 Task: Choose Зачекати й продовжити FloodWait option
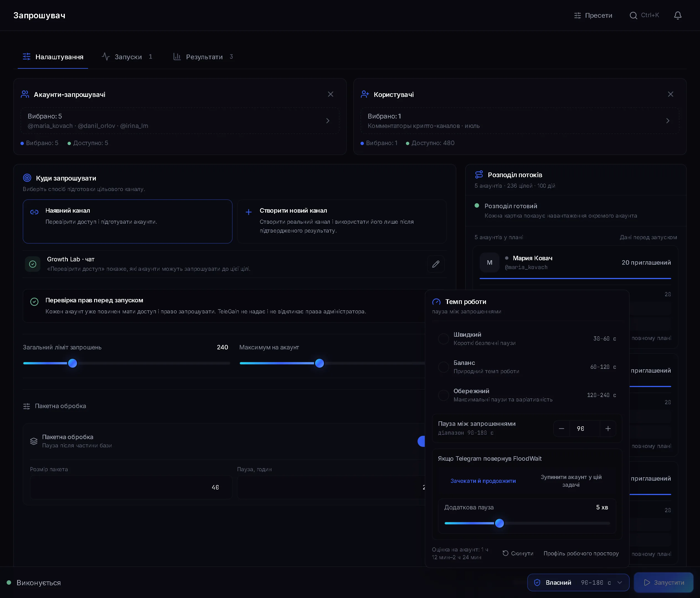[x=483, y=481]
